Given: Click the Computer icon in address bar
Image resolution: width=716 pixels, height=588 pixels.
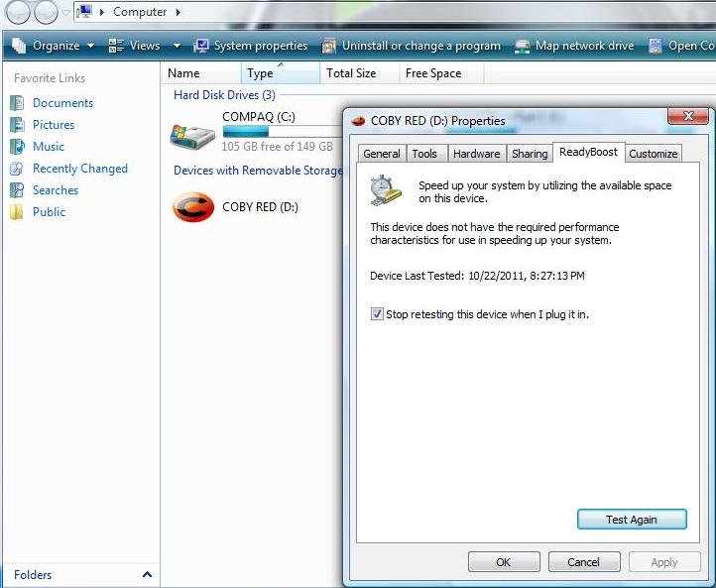Looking at the screenshot, I should pyautogui.click(x=85, y=12).
